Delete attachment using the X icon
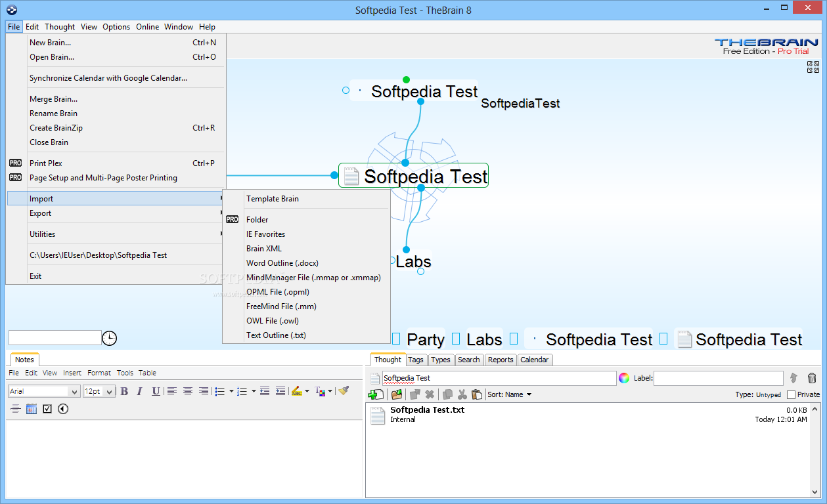Image resolution: width=827 pixels, height=504 pixels. [430, 394]
